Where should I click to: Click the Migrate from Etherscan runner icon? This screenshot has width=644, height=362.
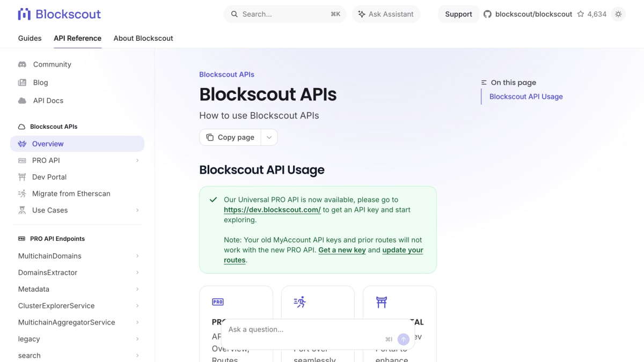click(22, 194)
